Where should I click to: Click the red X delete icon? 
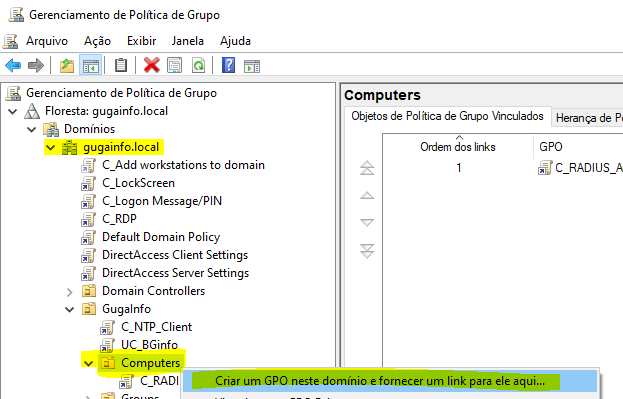point(151,66)
